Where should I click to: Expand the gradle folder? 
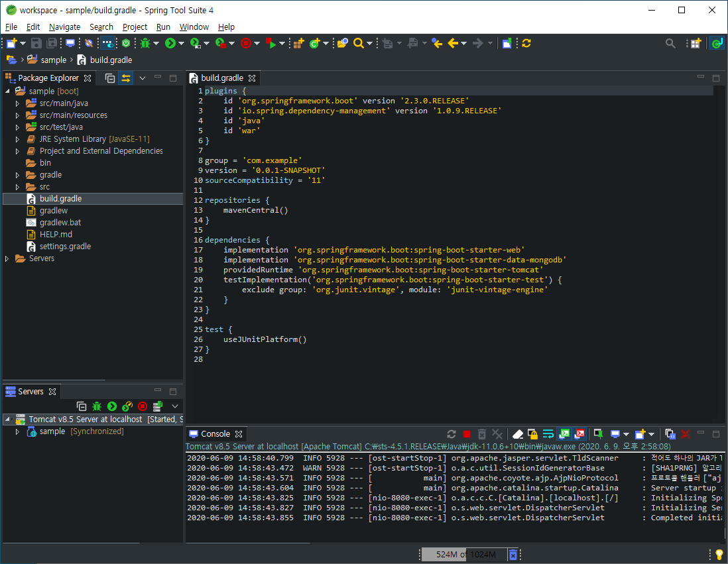(x=17, y=175)
